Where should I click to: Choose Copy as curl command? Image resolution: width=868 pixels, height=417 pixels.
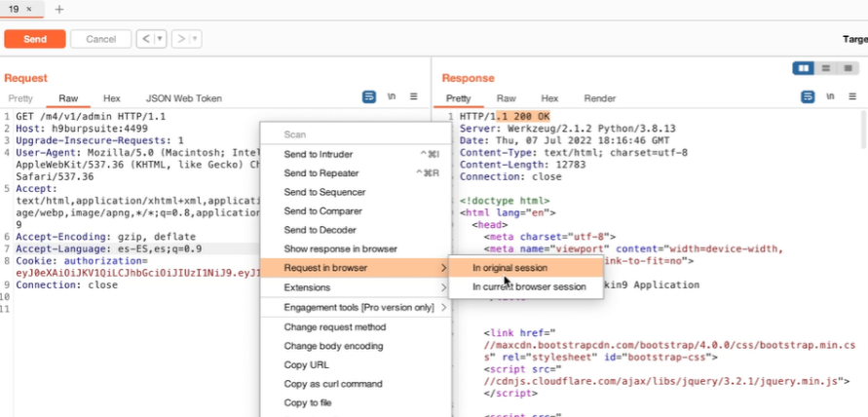[x=356, y=384]
